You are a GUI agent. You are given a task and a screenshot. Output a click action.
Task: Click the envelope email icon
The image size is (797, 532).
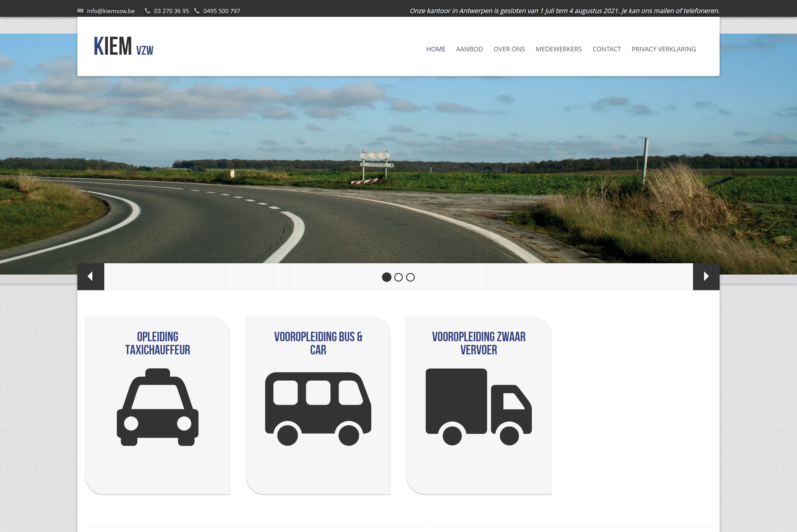click(x=80, y=11)
